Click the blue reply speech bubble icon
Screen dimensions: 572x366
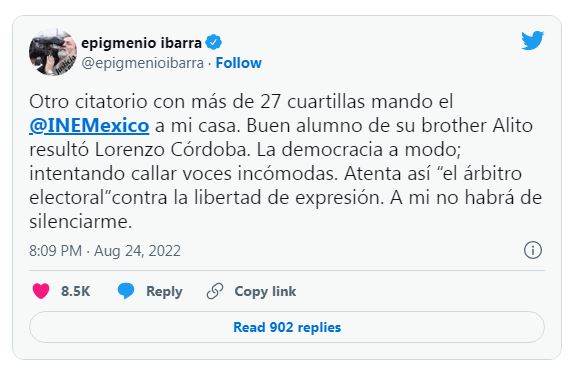126,291
